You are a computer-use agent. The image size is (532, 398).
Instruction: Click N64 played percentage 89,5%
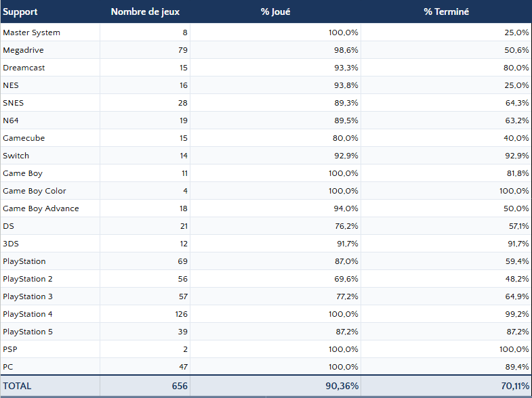346,120
